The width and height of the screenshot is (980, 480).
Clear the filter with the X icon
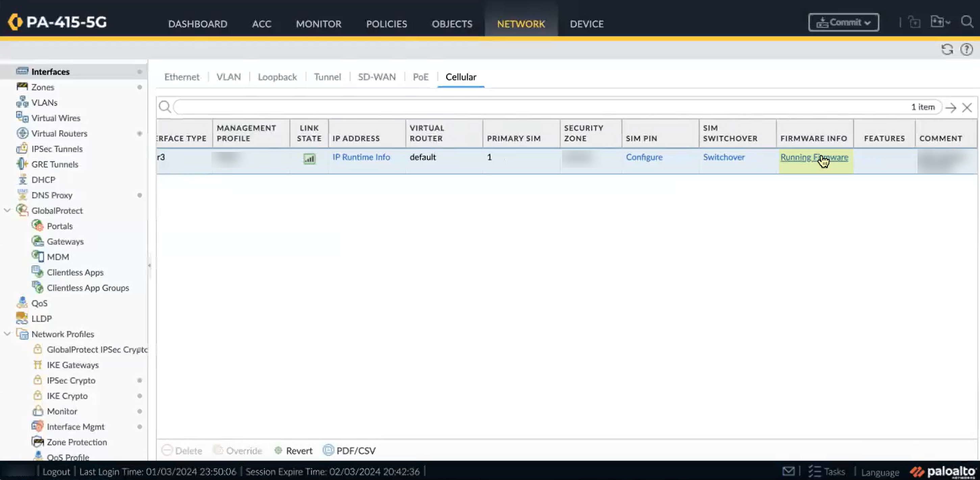967,108
